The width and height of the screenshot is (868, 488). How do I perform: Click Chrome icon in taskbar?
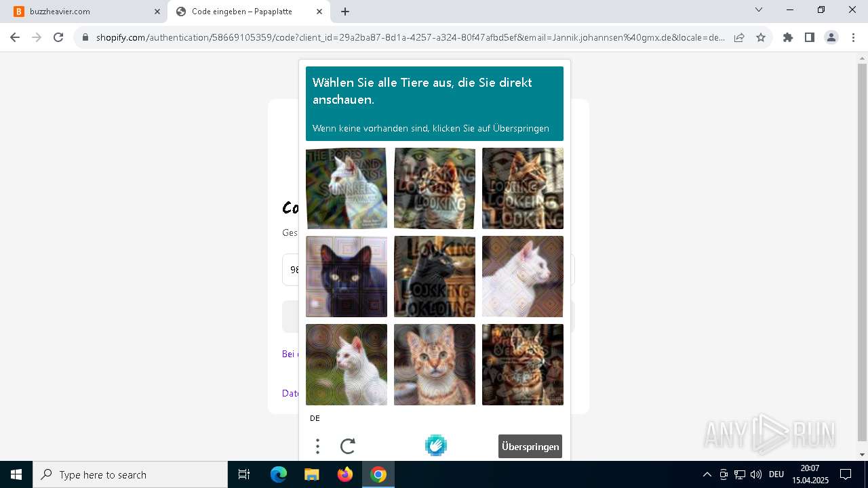[378, 474]
